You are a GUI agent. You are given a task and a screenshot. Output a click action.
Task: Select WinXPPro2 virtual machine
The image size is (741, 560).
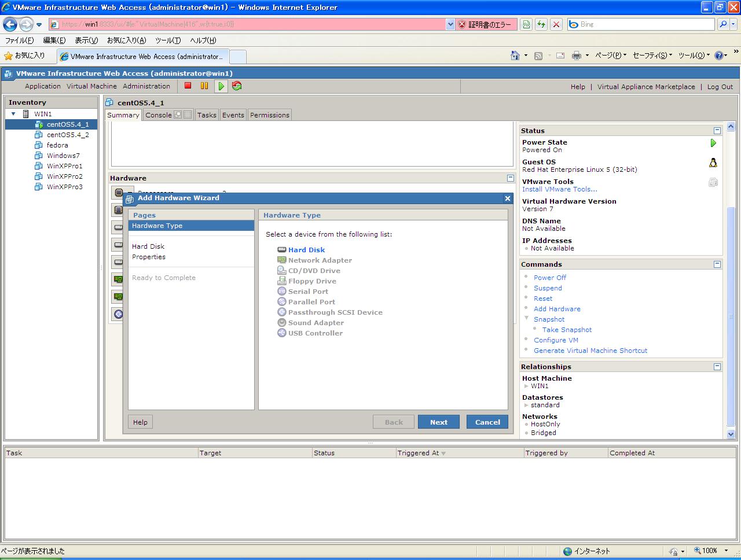[64, 176]
